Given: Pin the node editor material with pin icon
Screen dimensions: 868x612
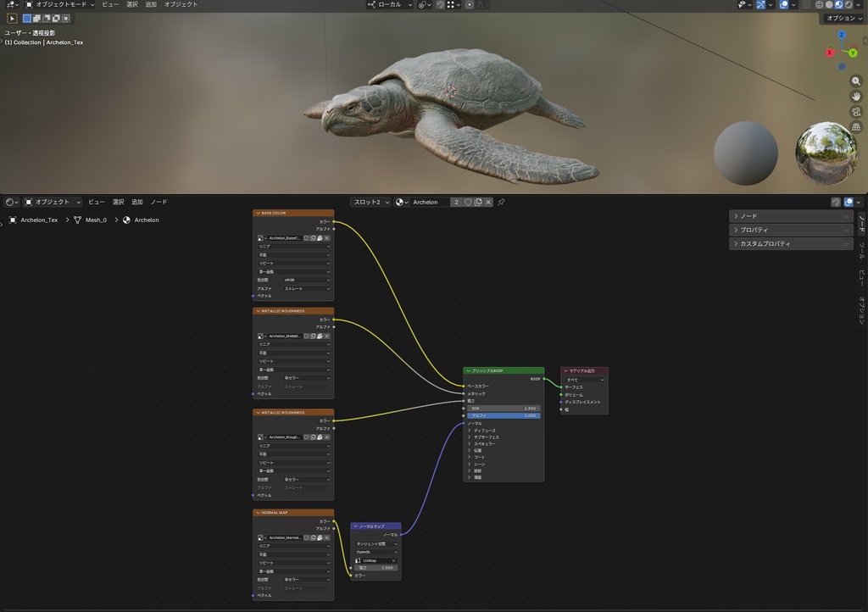Looking at the screenshot, I should pos(501,202).
